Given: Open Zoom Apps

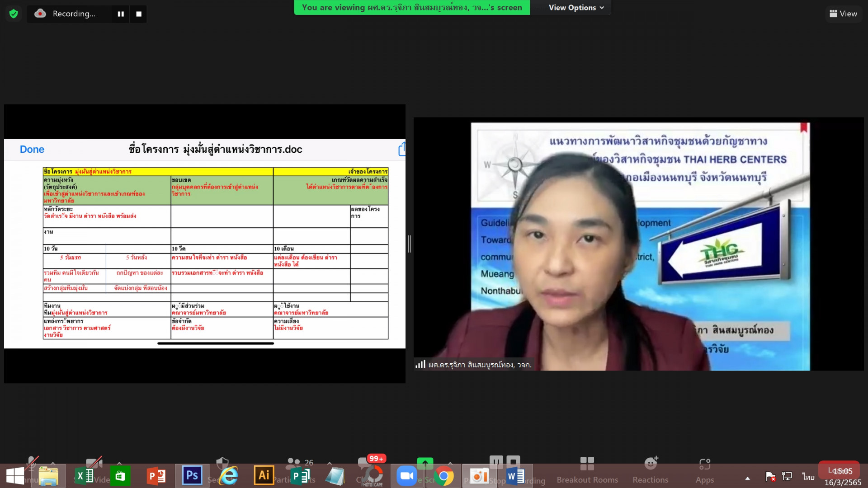Looking at the screenshot, I should (x=705, y=470).
